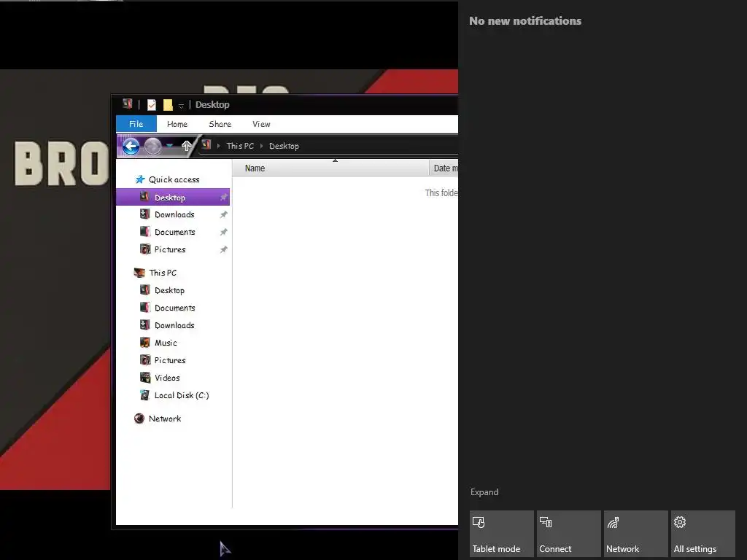747x560 pixels.
Task: Select Quick access in navigation pane
Action: point(174,179)
